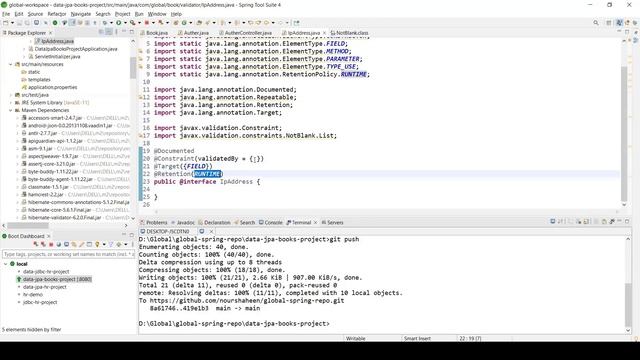
Task: Open the Run button dropdown arrow
Action: click(125, 23)
